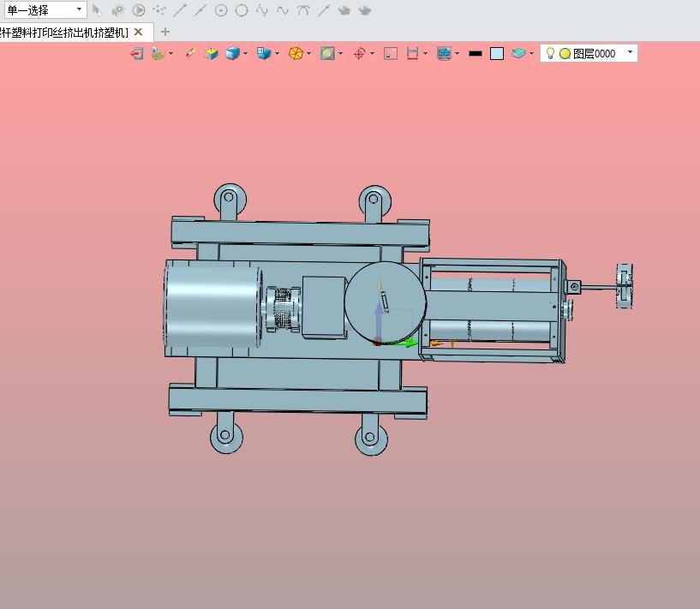The width and height of the screenshot is (700, 609).
Task: Click the last stacked-faces filter icon
Action: click(x=365, y=10)
